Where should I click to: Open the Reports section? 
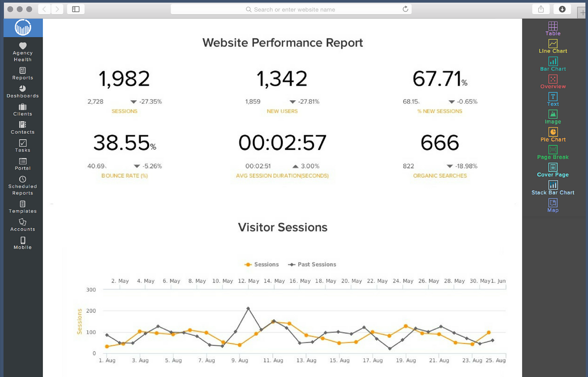[22, 73]
